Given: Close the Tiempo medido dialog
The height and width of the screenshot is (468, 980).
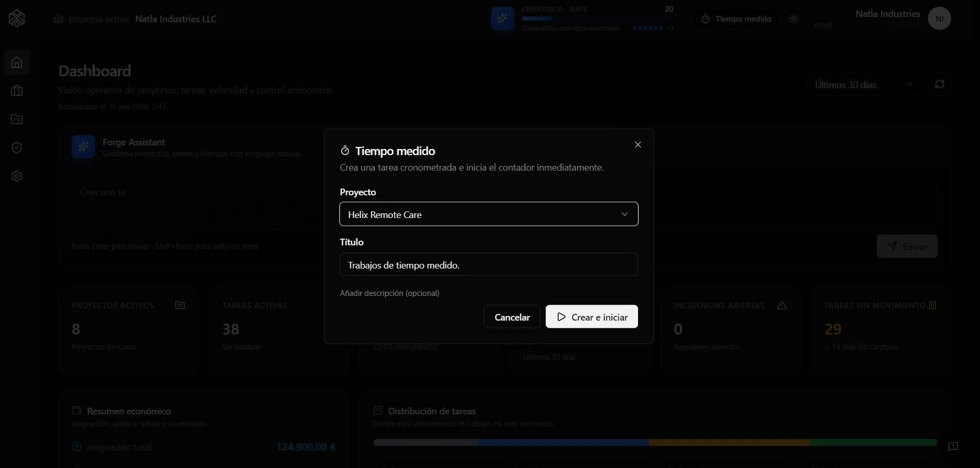Looking at the screenshot, I should point(638,145).
